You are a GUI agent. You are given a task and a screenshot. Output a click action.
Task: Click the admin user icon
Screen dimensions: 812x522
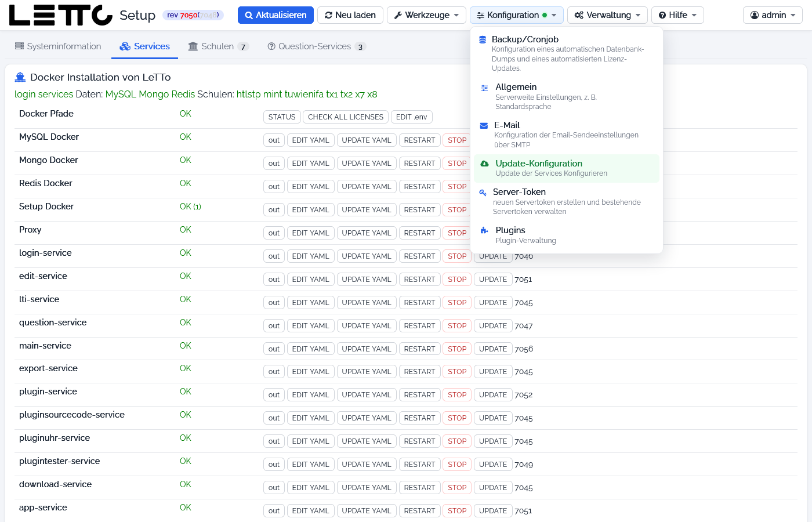coord(755,15)
